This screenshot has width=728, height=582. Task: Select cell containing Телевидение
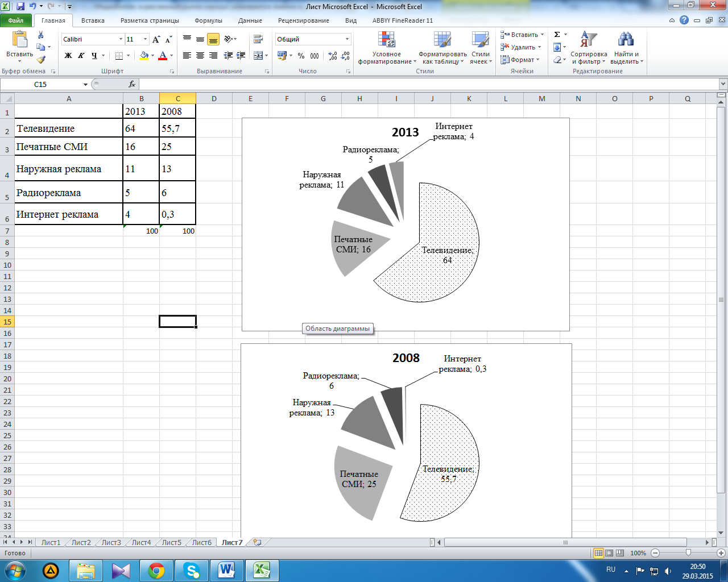click(69, 128)
